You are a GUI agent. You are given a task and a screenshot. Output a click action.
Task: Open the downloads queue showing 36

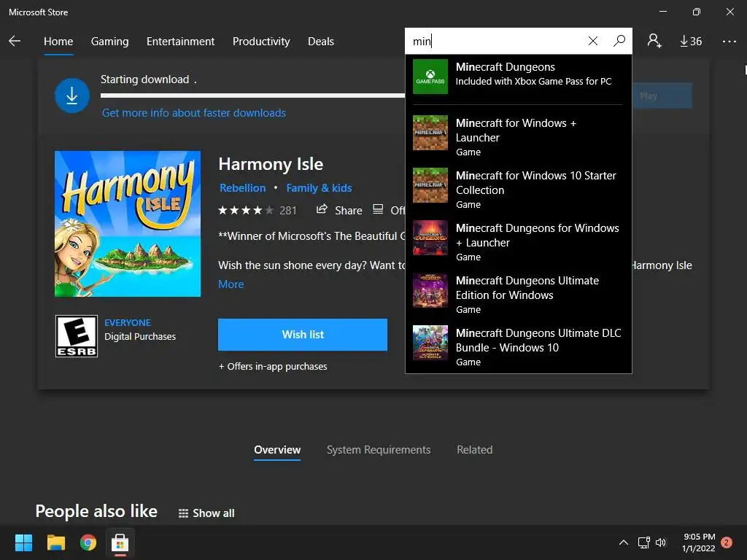point(691,42)
